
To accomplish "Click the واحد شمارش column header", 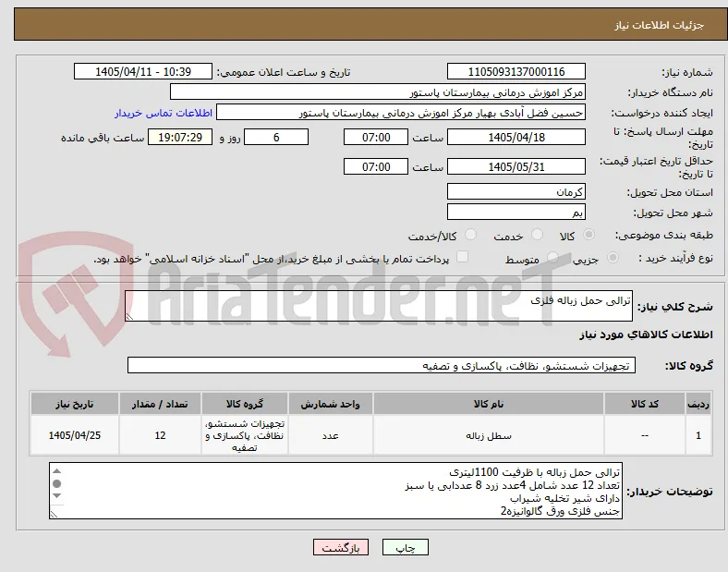I will click(330, 404).
